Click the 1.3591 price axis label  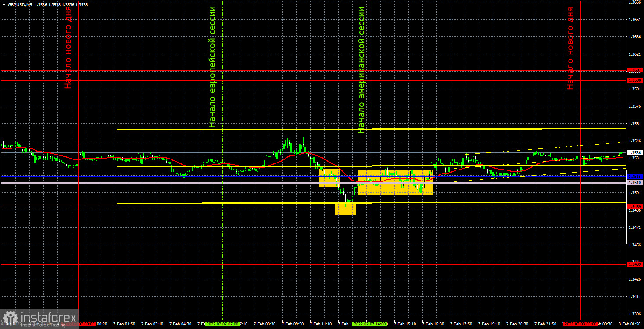635,89
